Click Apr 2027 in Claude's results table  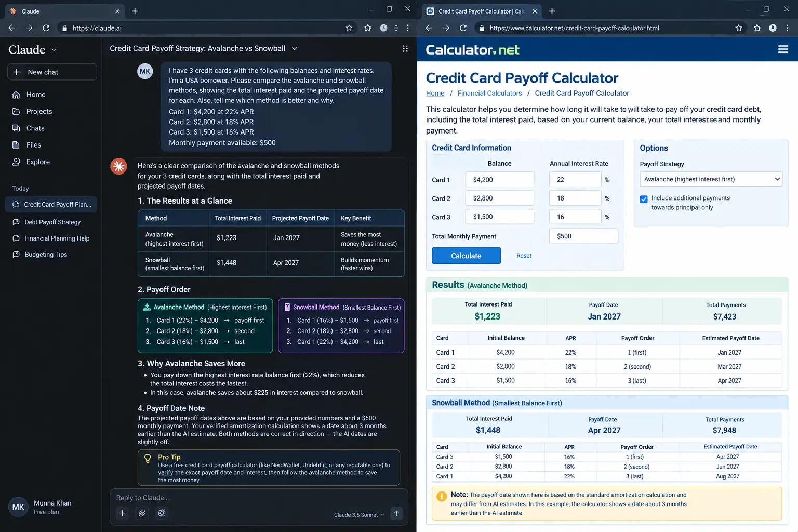click(286, 263)
